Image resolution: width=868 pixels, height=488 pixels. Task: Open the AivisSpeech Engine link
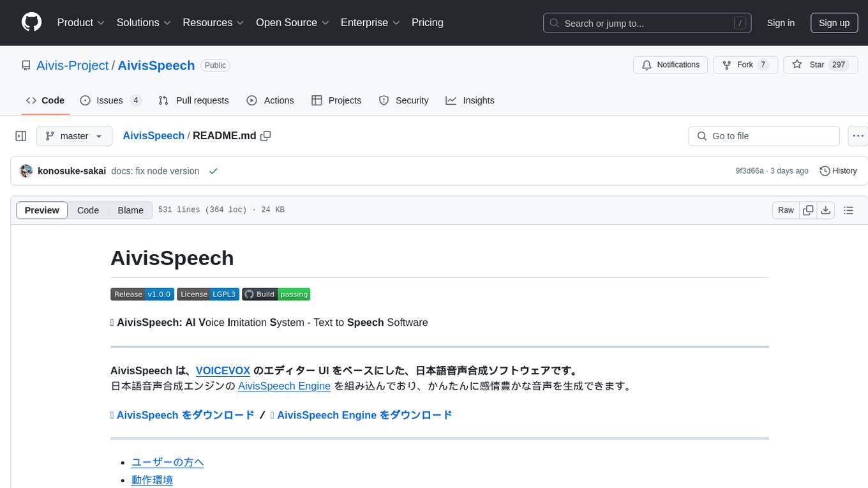click(x=284, y=386)
